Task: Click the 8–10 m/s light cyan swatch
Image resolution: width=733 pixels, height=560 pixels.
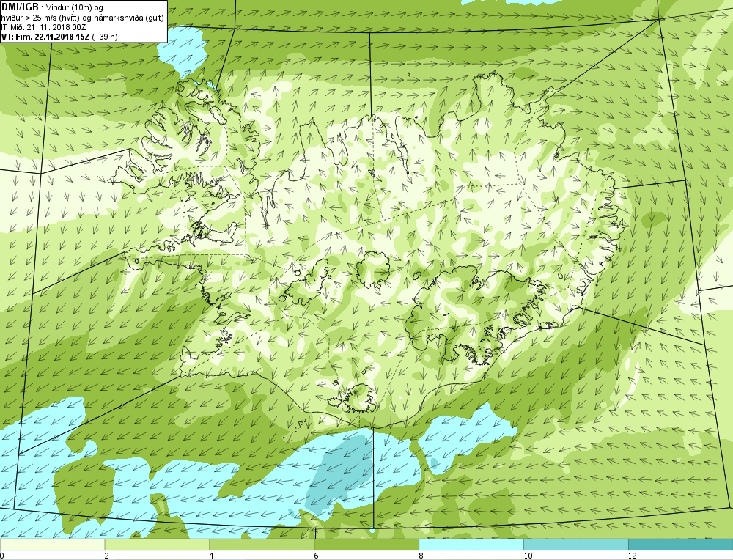Action: 471,545
